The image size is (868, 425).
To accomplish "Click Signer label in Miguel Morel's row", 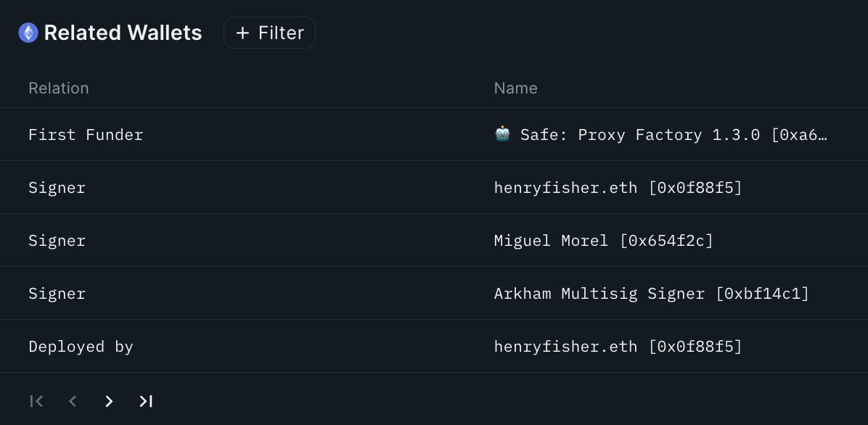I will pyautogui.click(x=57, y=241).
